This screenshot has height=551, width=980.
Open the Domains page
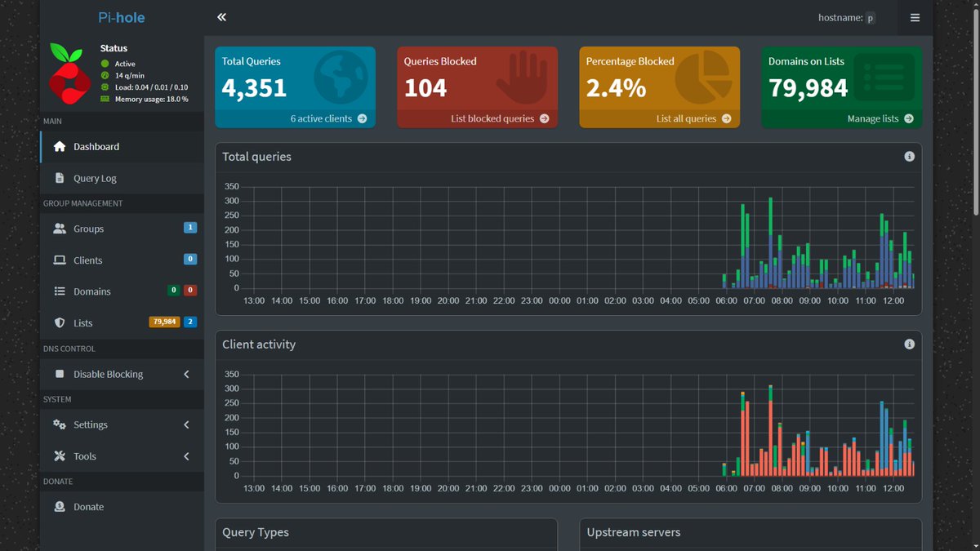pos(122,291)
